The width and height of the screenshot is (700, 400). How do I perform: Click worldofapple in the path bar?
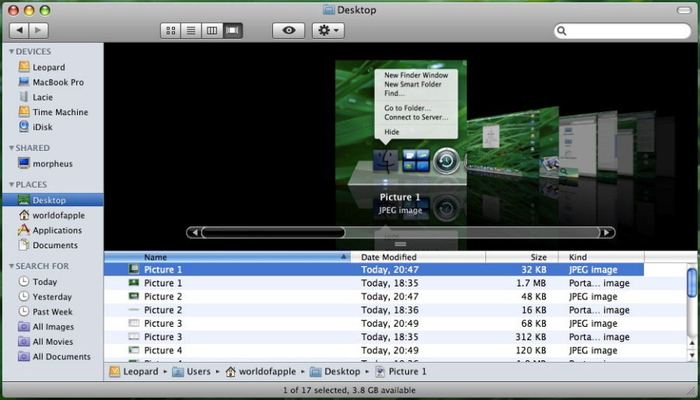(x=261, y=371)
